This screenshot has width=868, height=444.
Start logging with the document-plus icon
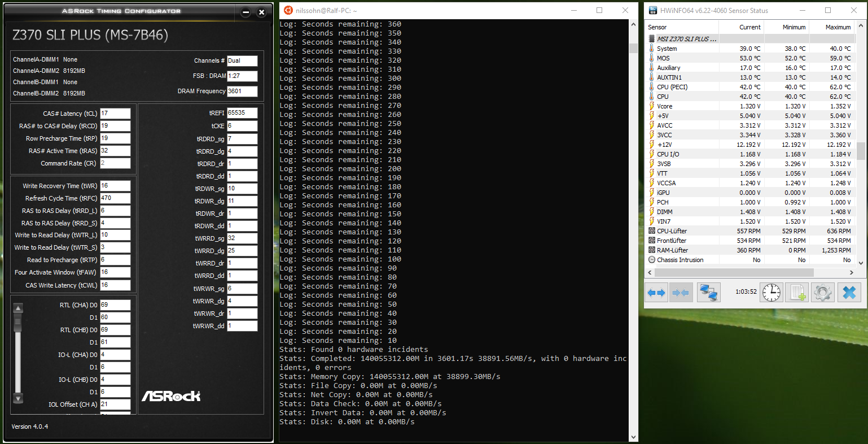click(797, 293)
